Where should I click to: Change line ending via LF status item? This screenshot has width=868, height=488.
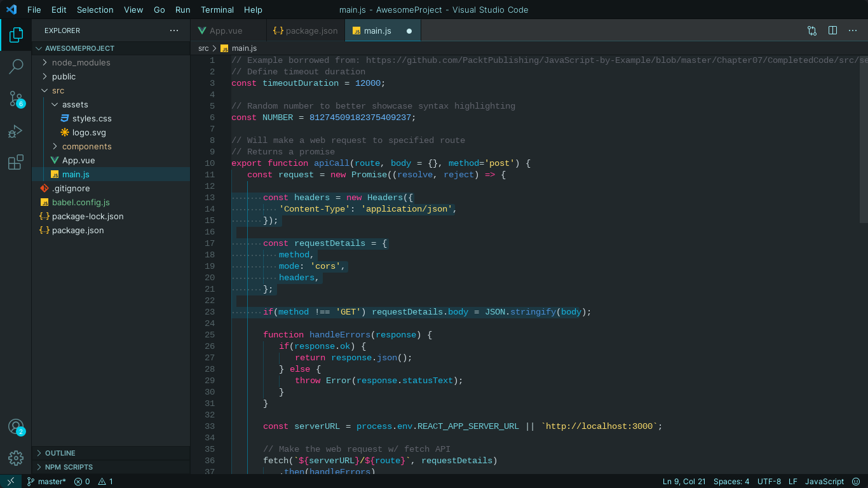pyautogui.click(x=793, y=482)
